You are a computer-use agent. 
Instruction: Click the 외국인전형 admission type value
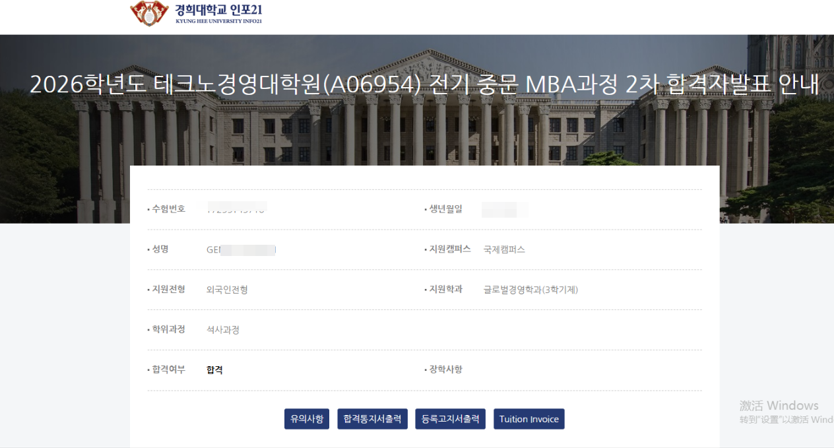(227, 290)
